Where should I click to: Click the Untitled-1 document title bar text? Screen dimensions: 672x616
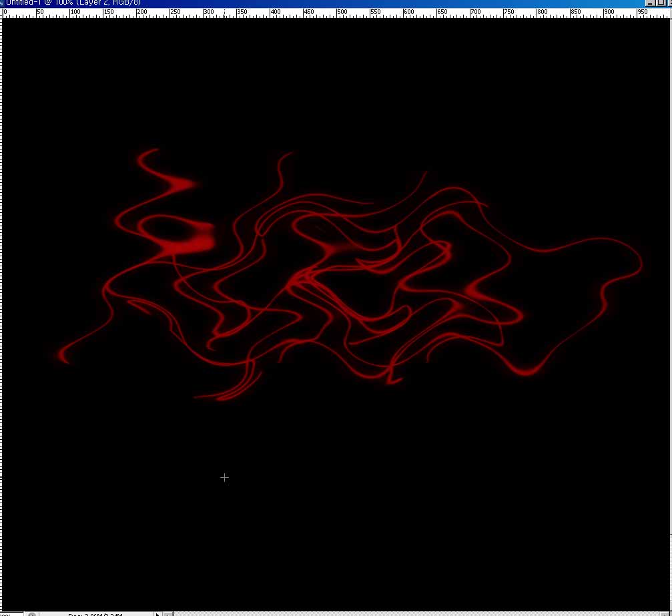point(73,3)
